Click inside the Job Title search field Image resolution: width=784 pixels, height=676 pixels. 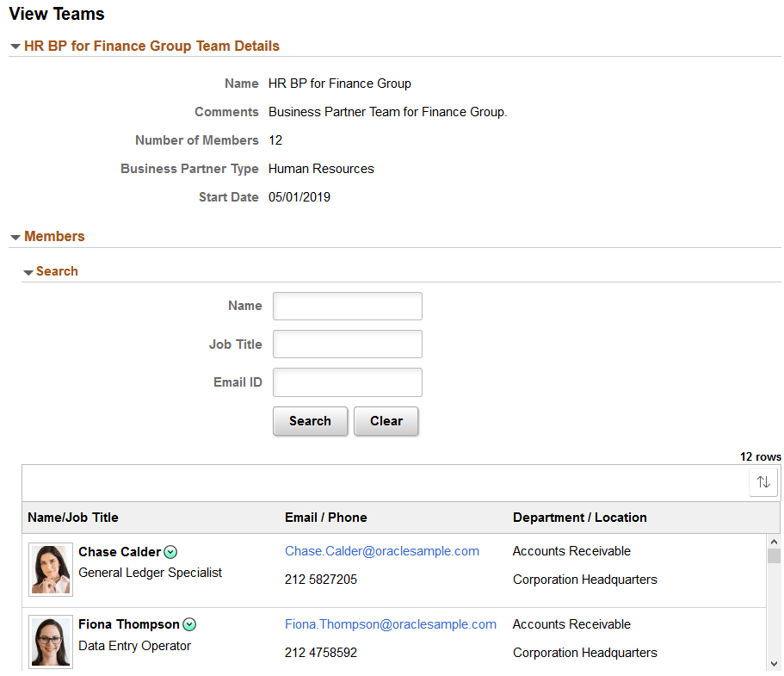click(347, 344)
